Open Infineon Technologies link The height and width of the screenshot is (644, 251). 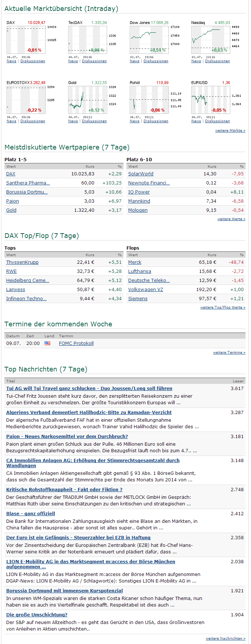[26, 299]
